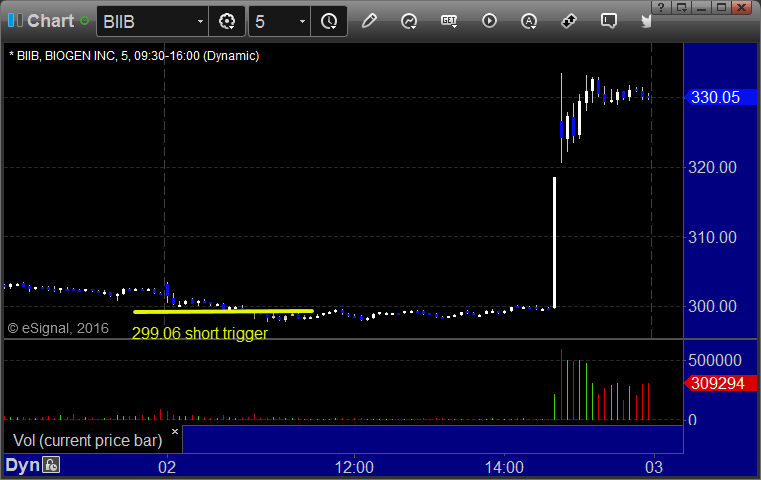Click the play replay icon
This screenshot has height=480, width=761.
(489, 21)
